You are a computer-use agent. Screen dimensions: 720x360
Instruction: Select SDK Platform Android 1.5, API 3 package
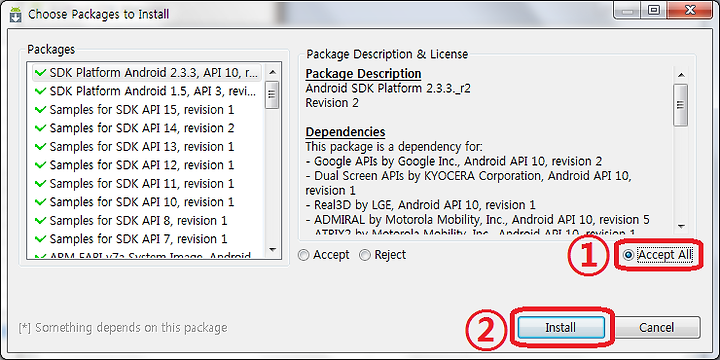147,91
